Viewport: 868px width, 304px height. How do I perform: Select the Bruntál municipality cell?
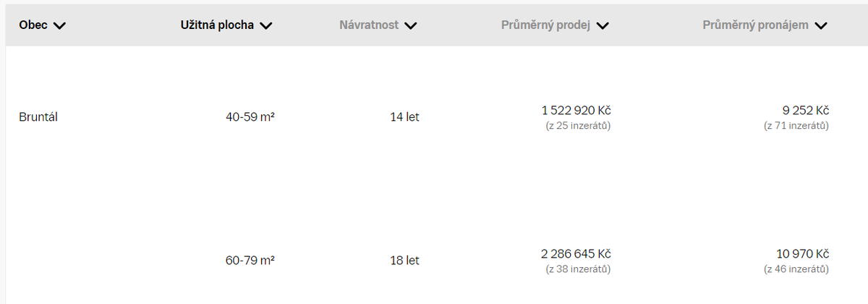tap(38, 117)
